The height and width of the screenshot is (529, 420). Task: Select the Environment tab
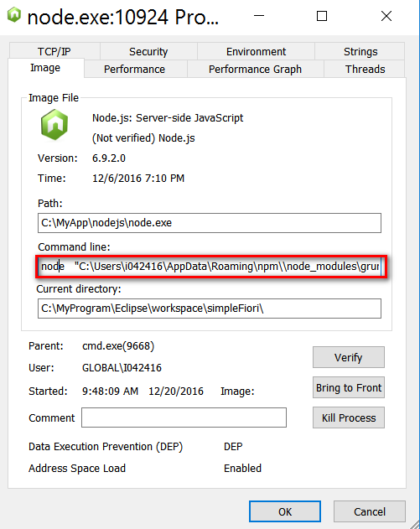(x=256, y=51)
